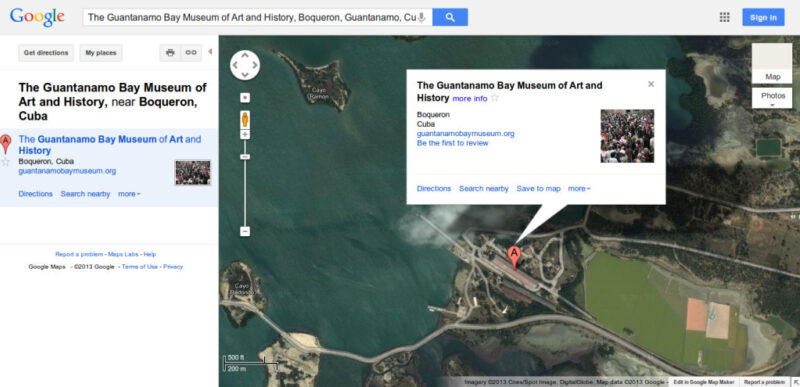The image size is (800, 387).
Task: Open My places
Action: [x=101, y=53]
